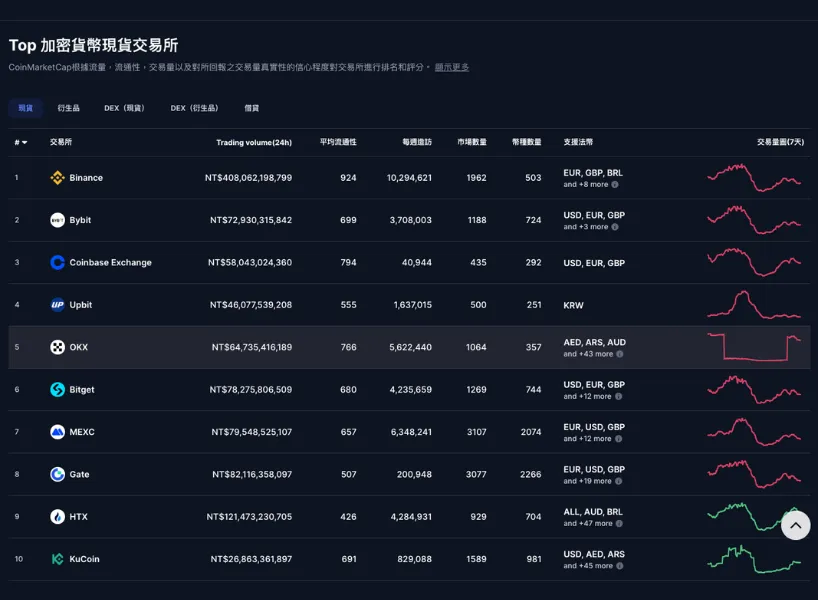
Task: Click Upbit's KRW fiat text
Action: point(573,305)
